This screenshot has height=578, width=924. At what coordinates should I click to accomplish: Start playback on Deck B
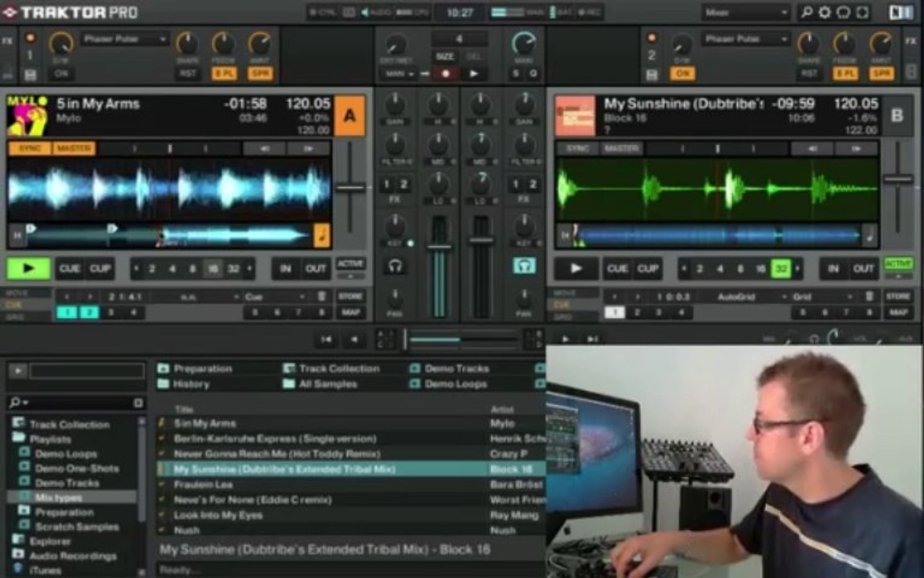pos(576,268)
